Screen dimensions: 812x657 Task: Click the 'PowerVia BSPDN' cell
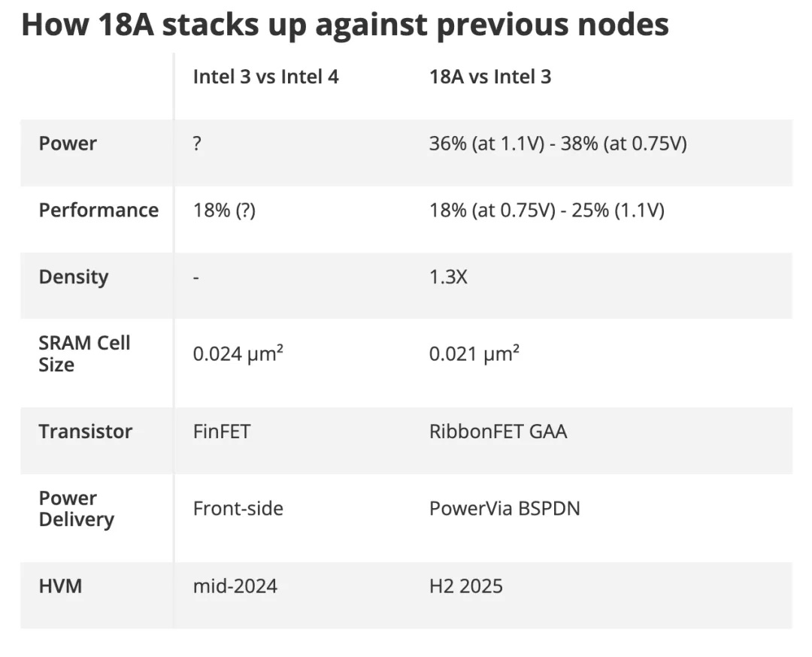click(505, 508)
